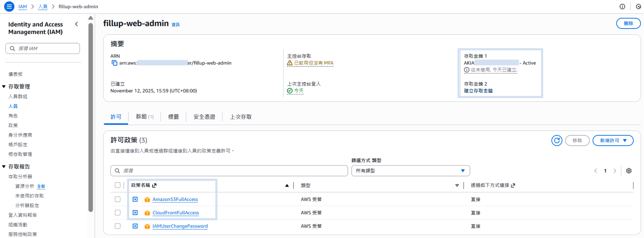Check the AmazonS3FullAccess row checkbox
The image size is (644, 238).
click(118, 199)
